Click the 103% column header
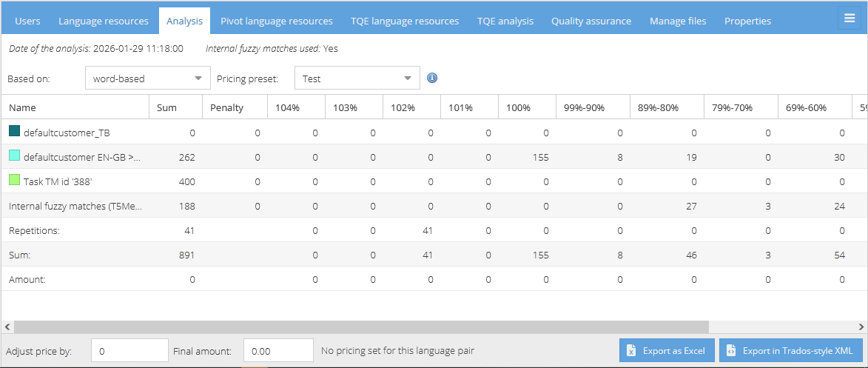Screen dimensions: 868x368 [x=354, y=107]
